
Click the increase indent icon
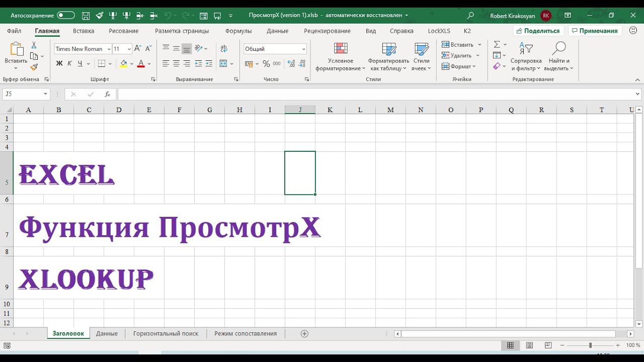209,63
